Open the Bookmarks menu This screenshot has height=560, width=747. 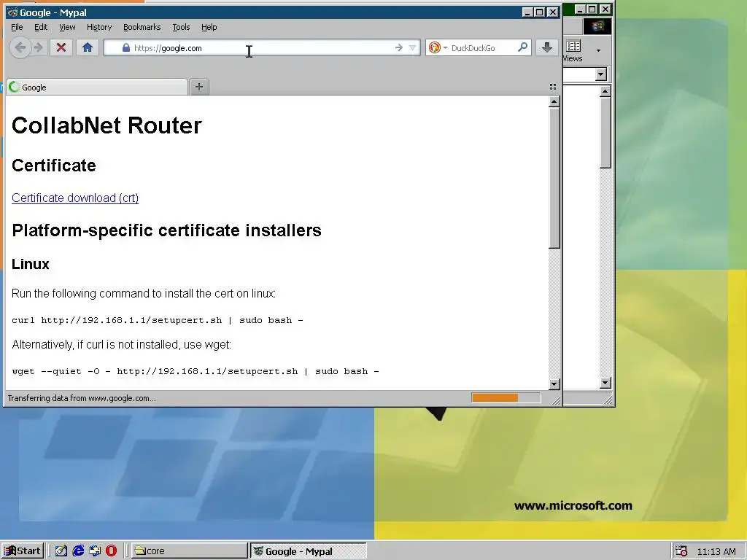[142, 27]
